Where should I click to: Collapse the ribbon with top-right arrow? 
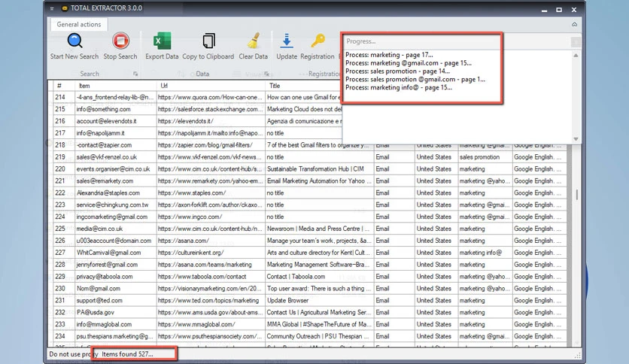574,25
